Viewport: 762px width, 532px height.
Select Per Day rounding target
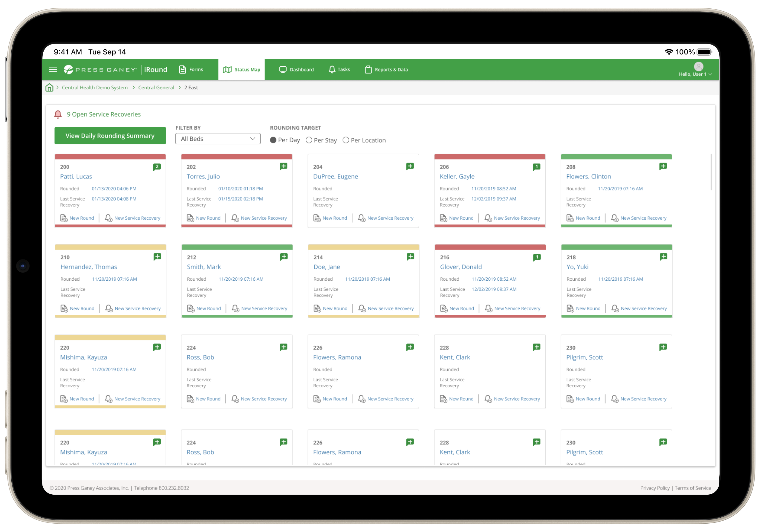coord(273,140)
